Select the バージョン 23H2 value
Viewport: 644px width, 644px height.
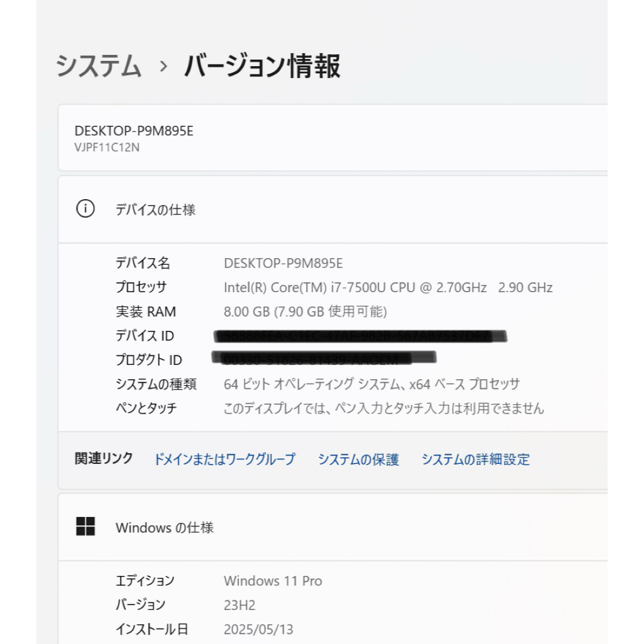click(240, 605)
